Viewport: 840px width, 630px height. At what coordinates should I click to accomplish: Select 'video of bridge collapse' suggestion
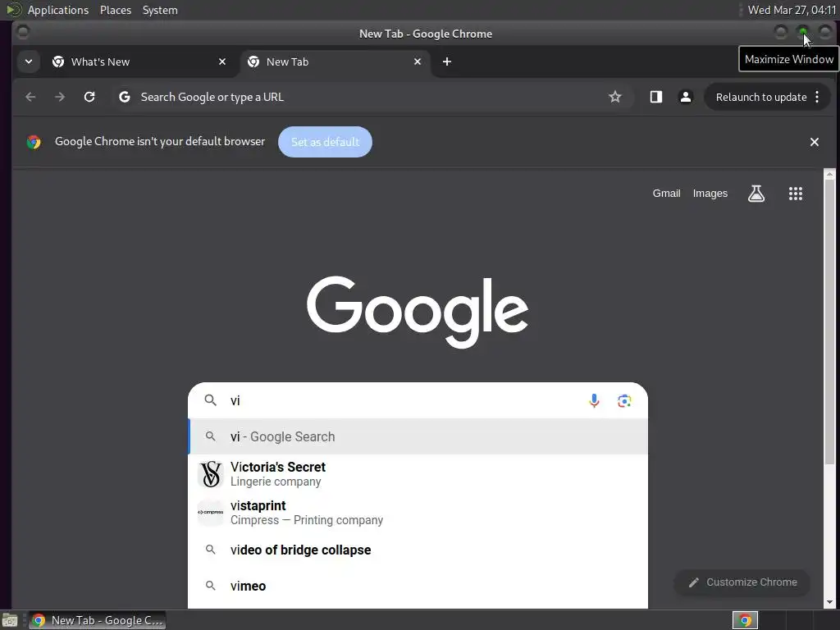point(418,550)
